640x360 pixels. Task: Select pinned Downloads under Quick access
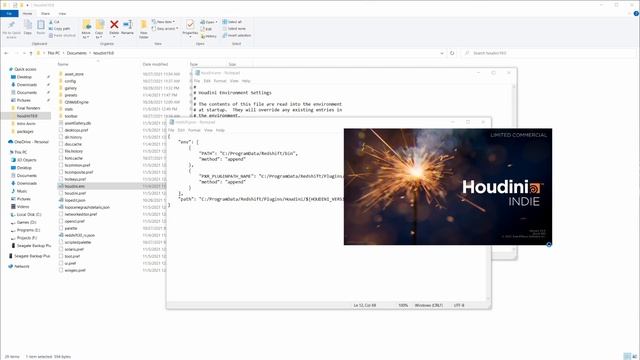point(27,84)
